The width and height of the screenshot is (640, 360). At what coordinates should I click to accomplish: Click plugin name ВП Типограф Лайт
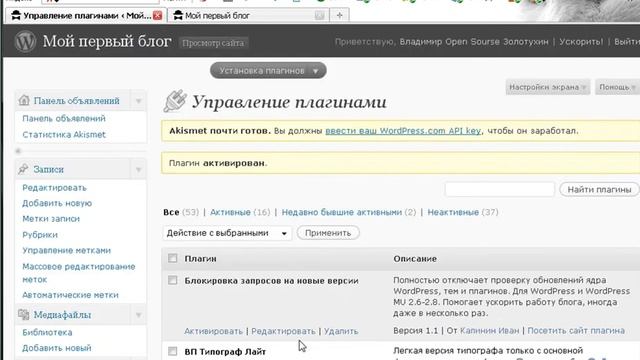coord(225,352)
